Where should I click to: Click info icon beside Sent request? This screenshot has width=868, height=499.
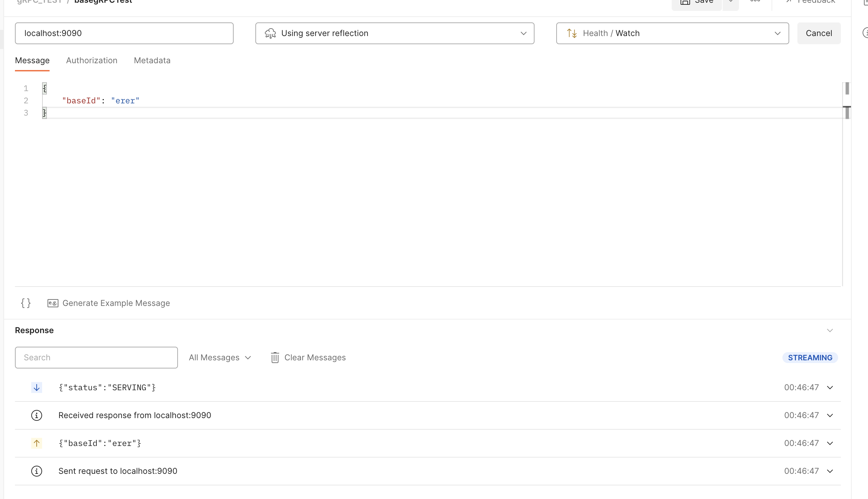pyautogui.click(x=37, y=471)
